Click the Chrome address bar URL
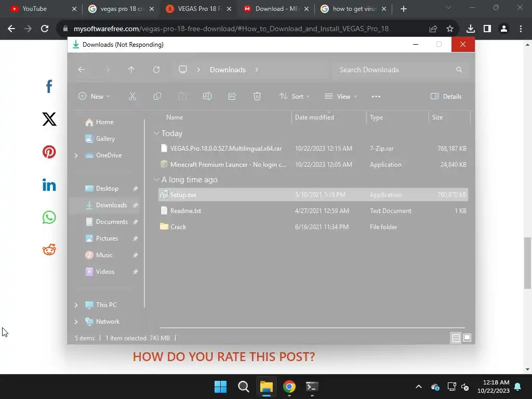The image size is (532, 399). (231, 29)
